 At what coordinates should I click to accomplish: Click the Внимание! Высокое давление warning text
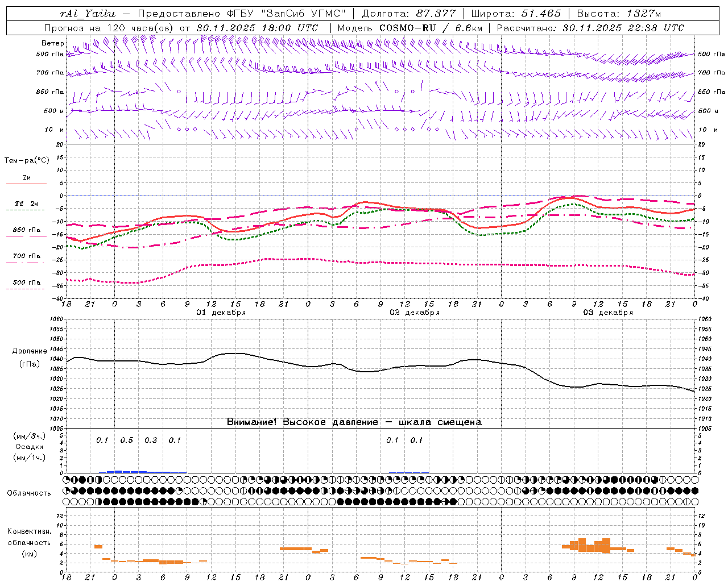[354, 422]
